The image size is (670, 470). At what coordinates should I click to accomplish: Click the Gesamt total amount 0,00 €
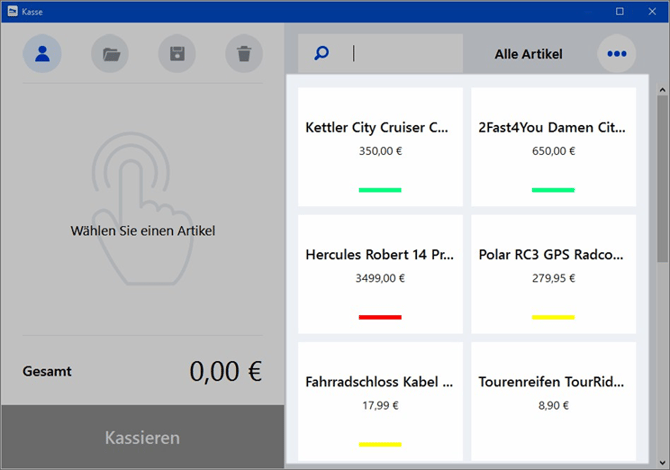[x=225, y=372]
